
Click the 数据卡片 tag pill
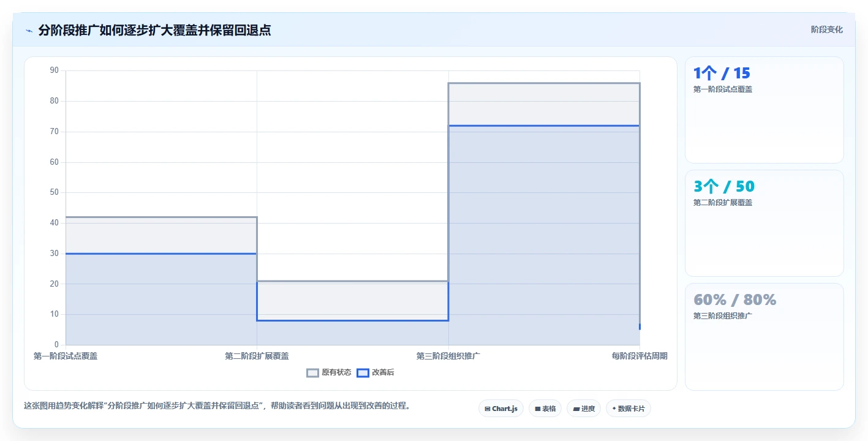click(628, 409)
